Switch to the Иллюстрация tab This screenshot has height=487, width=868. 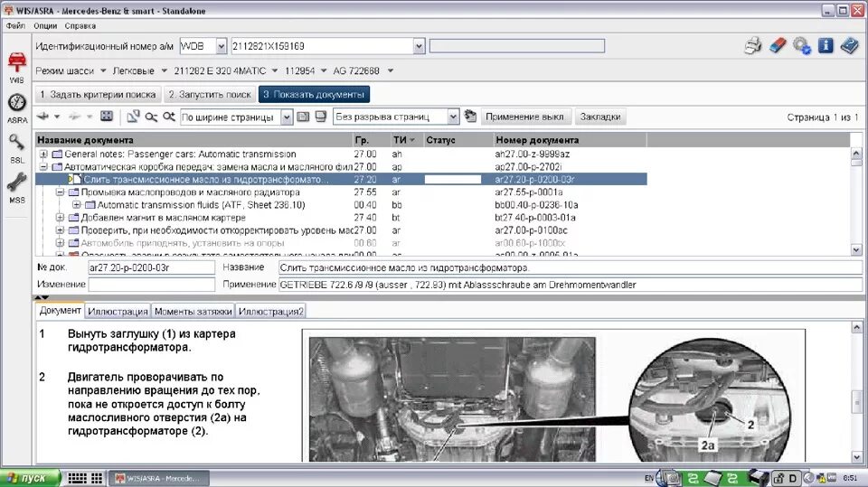pyautogui.click(x=118, y=312)
